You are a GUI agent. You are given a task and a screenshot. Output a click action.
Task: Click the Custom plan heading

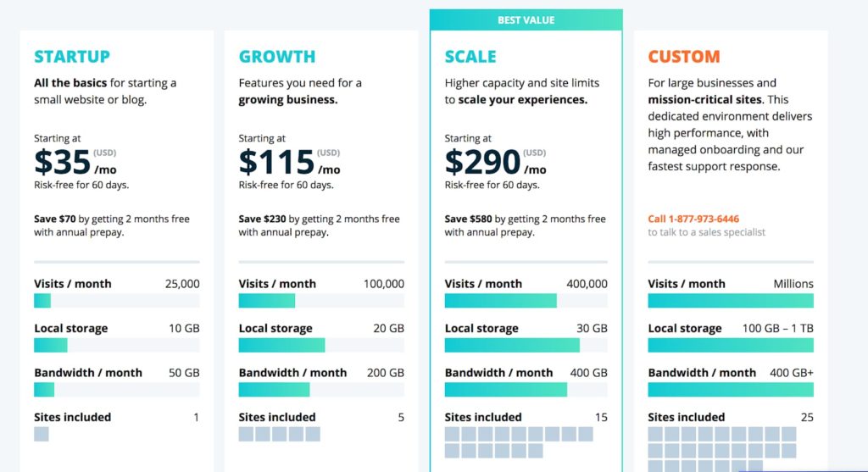684,57
